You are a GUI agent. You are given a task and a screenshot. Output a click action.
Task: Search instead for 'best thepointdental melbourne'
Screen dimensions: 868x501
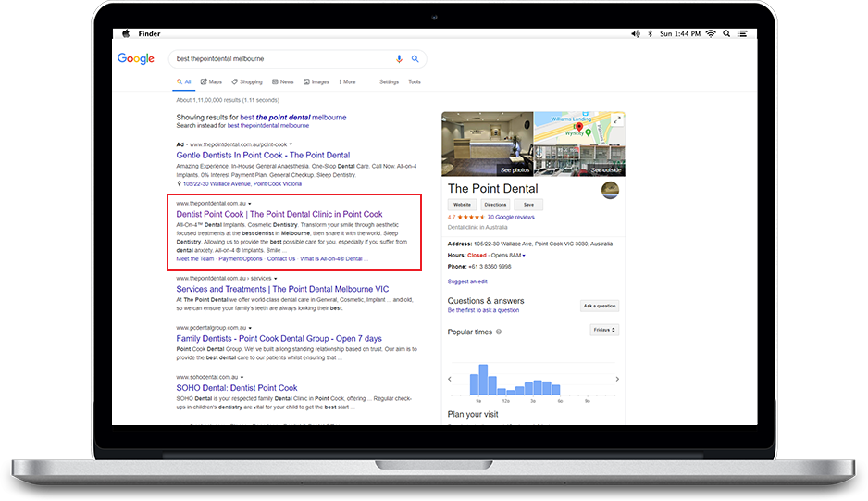[268, 126]
